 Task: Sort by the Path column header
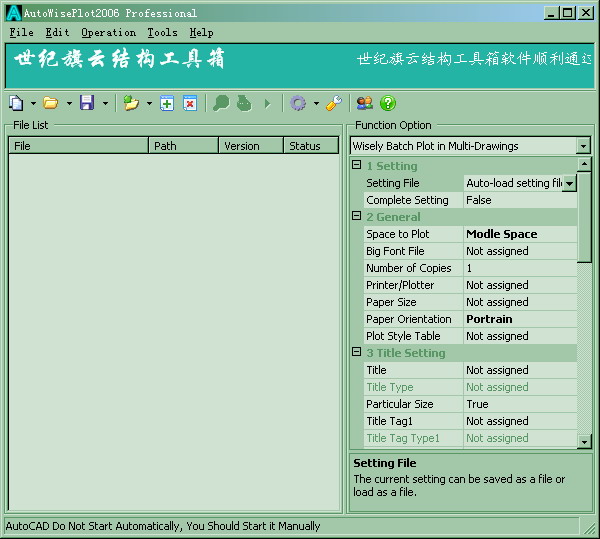(183, 146)
